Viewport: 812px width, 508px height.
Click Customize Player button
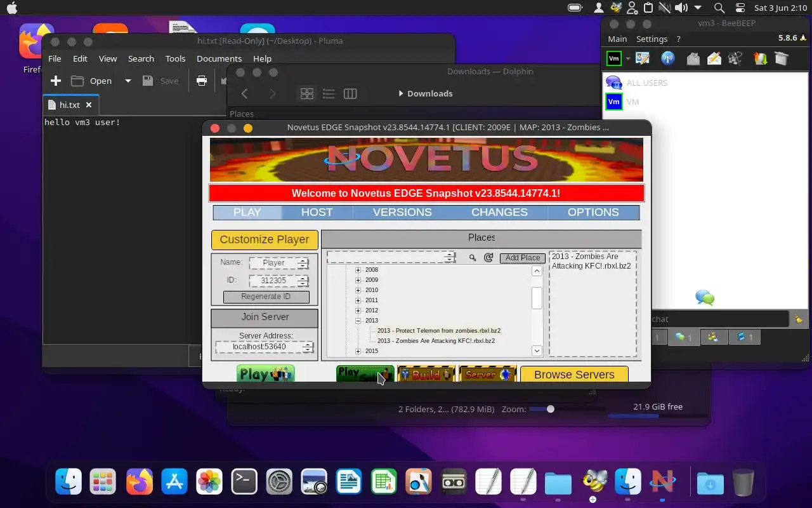pos(265,239)
